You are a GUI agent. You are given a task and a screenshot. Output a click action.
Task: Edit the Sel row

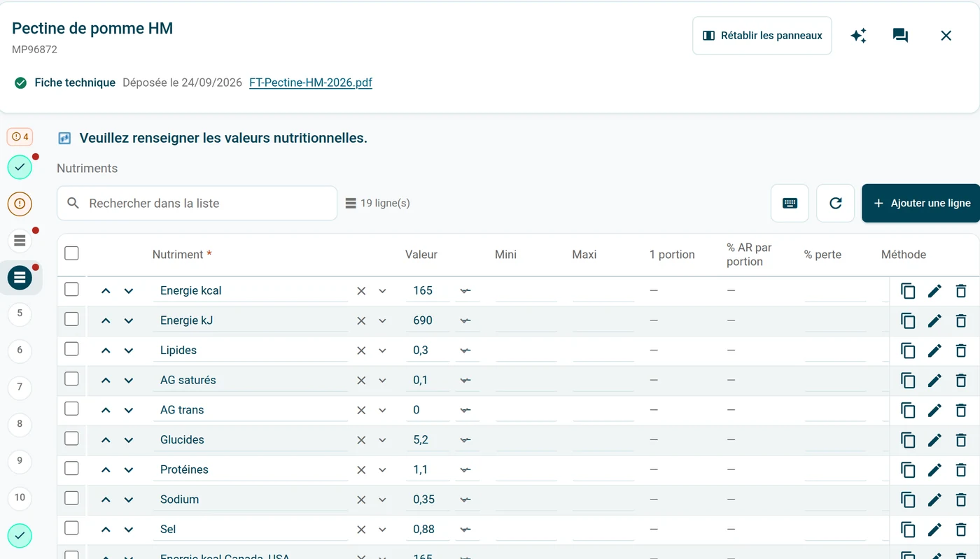[934, 530]
